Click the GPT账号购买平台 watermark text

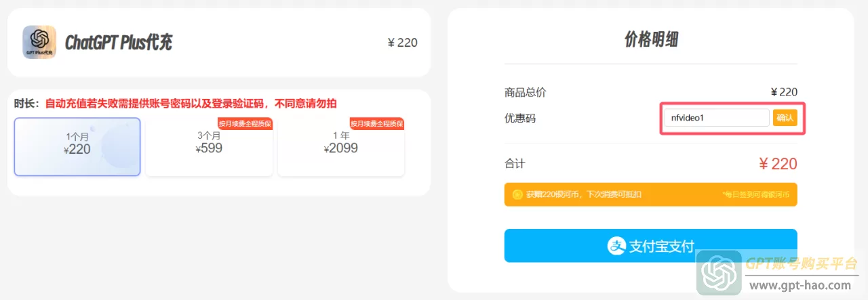(x=802, y=264)
